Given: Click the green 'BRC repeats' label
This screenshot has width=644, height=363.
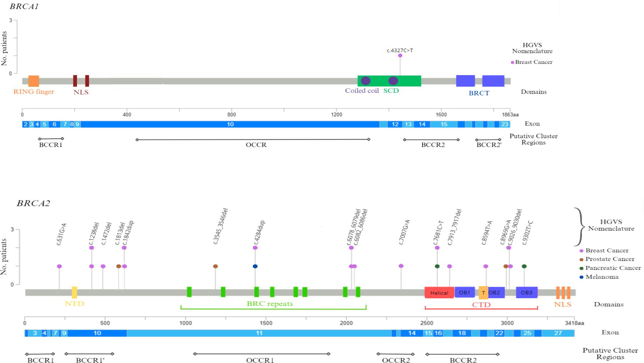Looking at the screenshot, I should pyautogui.click(x=270, y=304).
